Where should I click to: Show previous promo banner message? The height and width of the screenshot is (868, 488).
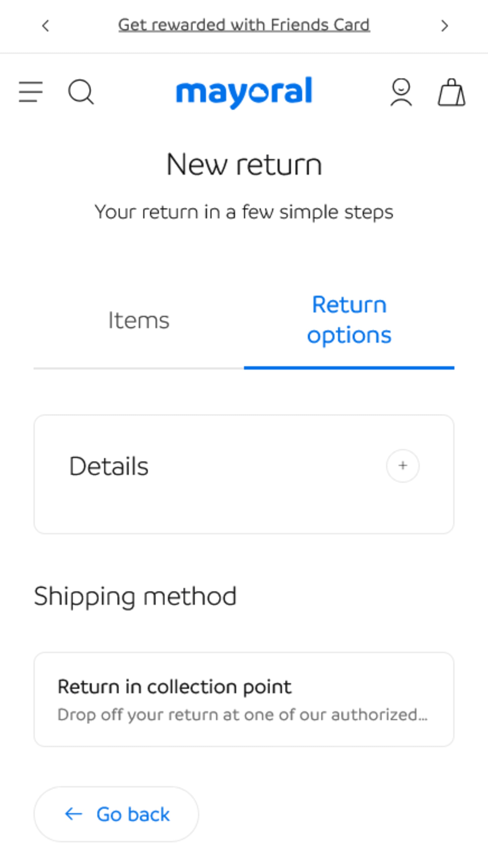coord(45,26)
